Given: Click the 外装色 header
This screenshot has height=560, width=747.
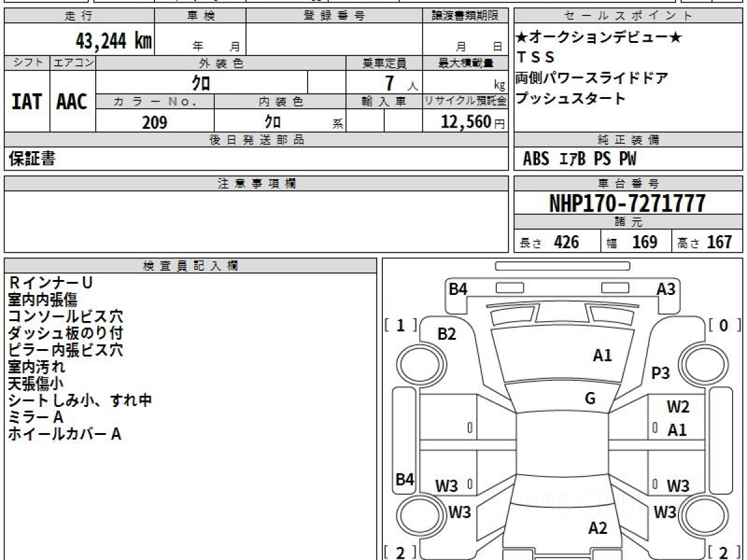Looking at the screenshot, I should 221,63.
